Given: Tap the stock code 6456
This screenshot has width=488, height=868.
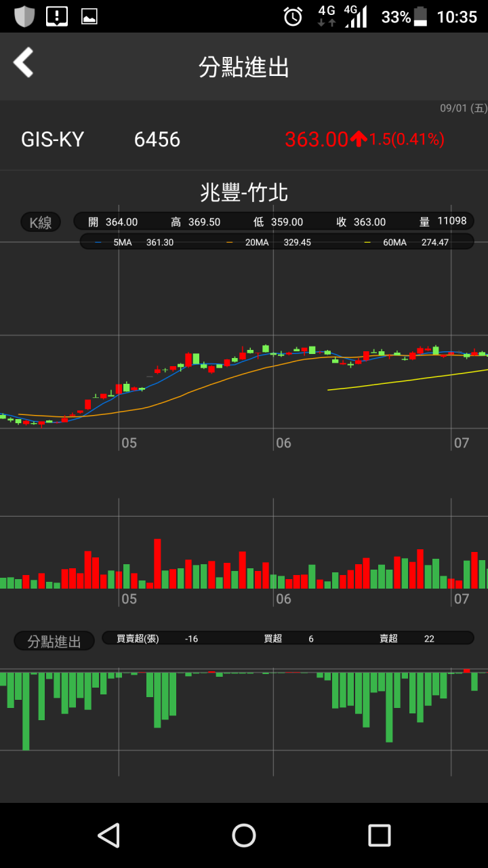Looking at the screenshot, I should 157,139.
